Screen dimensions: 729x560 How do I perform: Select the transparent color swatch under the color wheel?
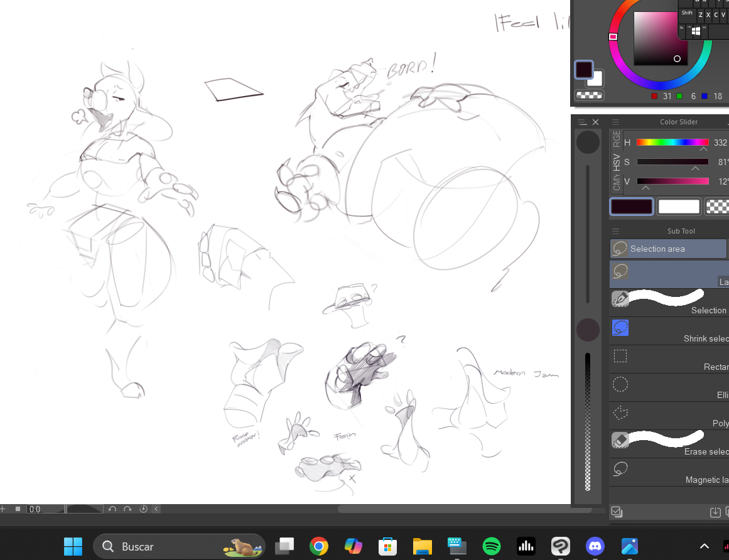(589, 95)
